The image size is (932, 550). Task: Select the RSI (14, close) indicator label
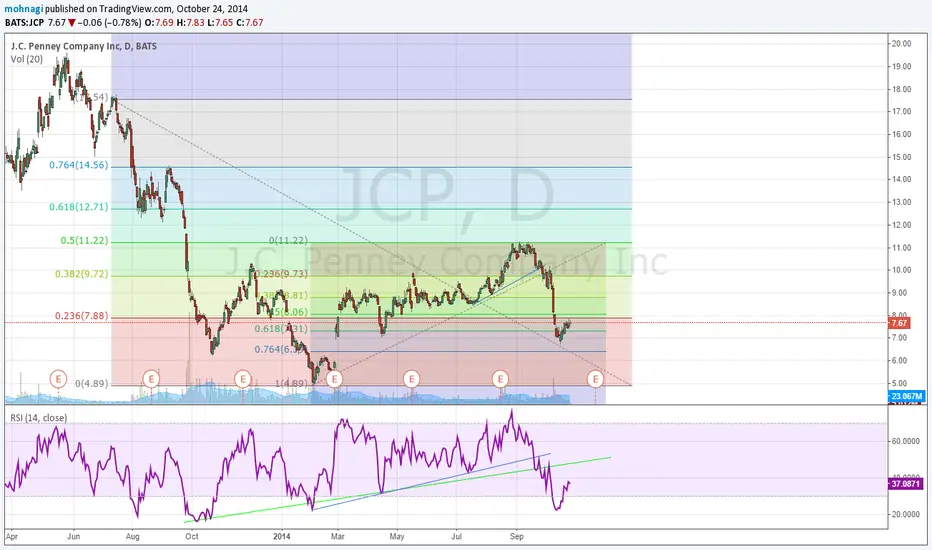(39, 418)
